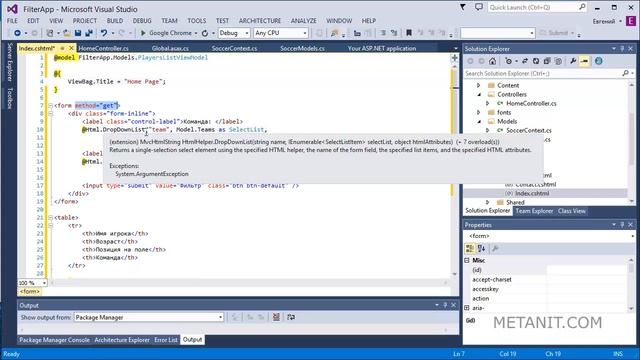
Task: Click the Navigate Backward toolbar icon
Action: [x=17, y=33]
